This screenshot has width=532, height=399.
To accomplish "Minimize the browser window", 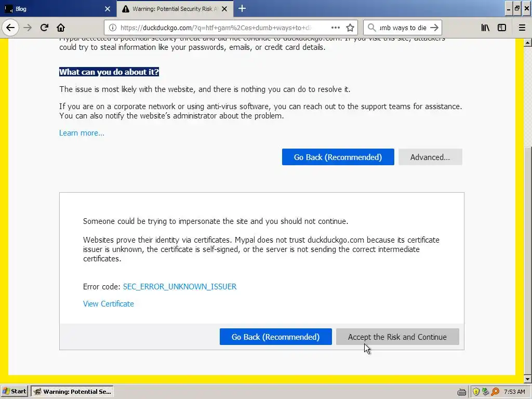I will 508,9.
